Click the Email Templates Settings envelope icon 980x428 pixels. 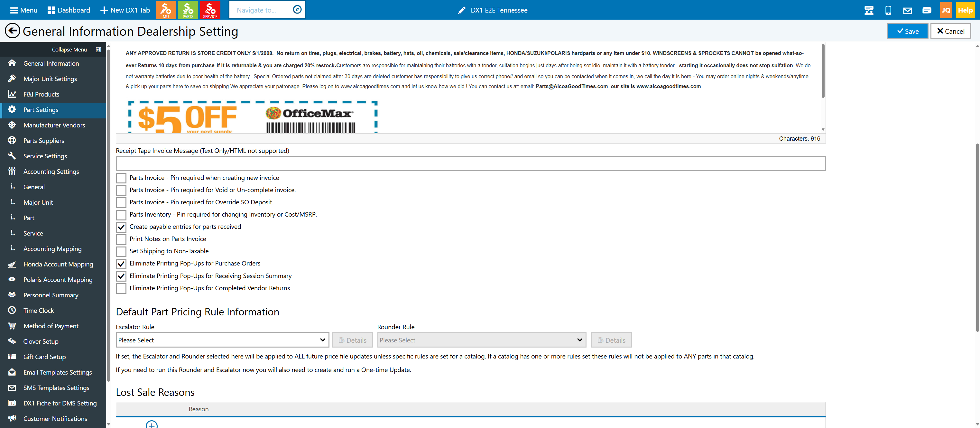[12, 372]
